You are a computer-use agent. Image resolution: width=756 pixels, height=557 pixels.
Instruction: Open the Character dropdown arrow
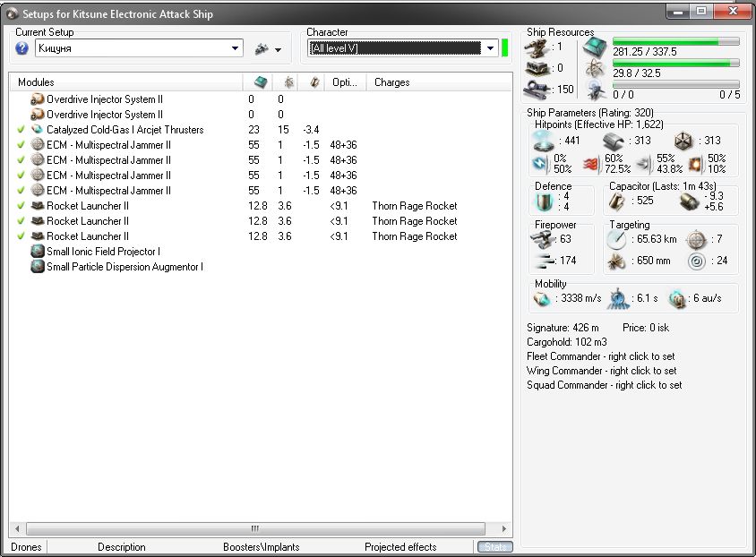[x=490, y=48]
